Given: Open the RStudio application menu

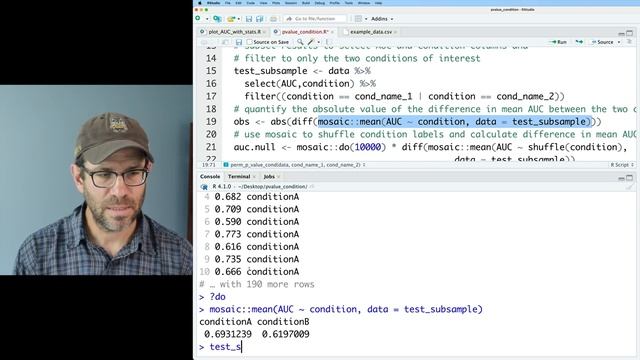Looking at the screenshot, I should pyautogui.click(x=213, y=3).
